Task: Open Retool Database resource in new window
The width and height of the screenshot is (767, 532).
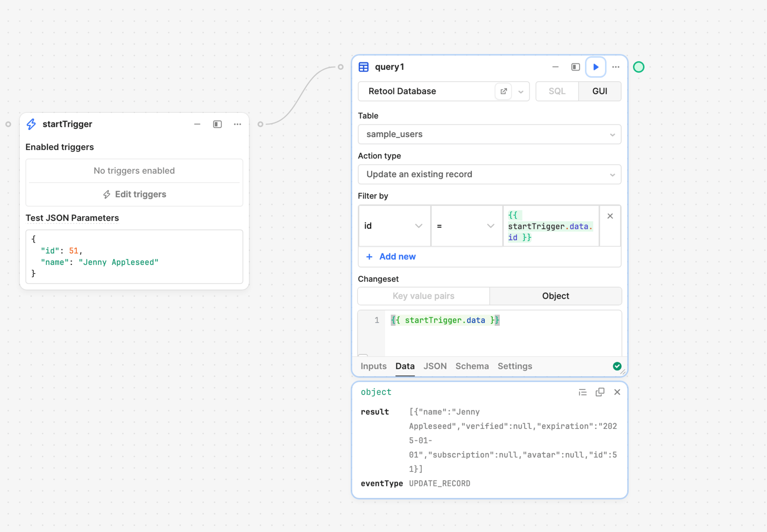Action: [x=503, y=91]
